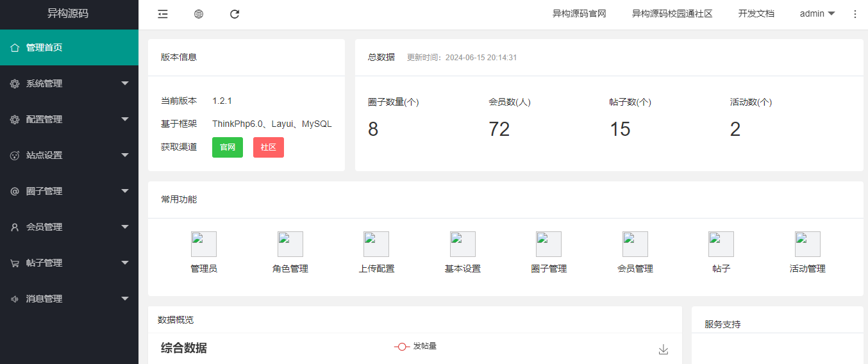Click the globe icon in top toolbar
This screenshot has width=868, height=364.
199,14
